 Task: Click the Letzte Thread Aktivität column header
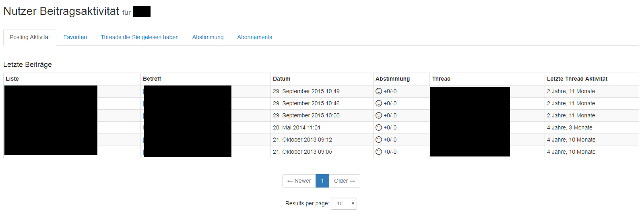point(577,79)
